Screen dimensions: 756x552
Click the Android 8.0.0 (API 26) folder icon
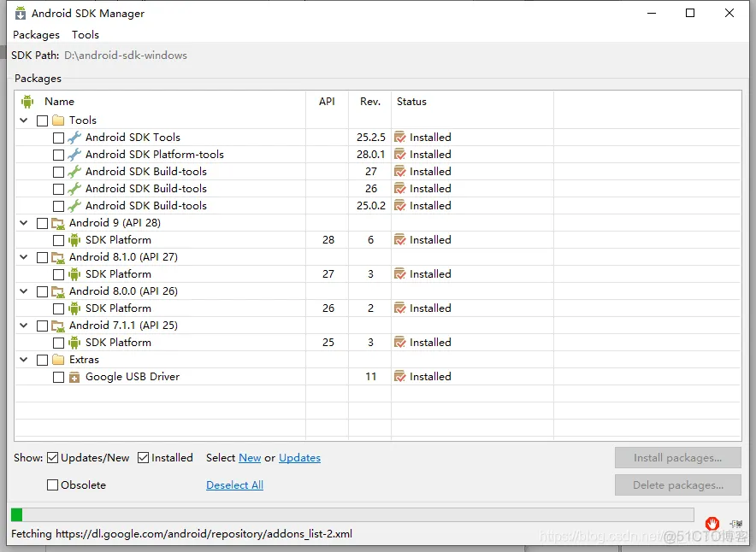point(58,291)
